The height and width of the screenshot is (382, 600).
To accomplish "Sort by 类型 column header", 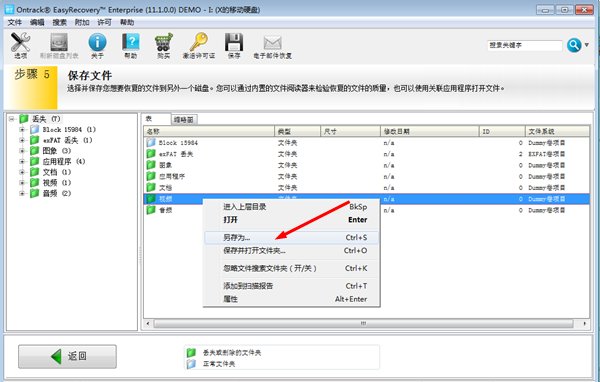I will pyautogui.click(x=297, y=131).
